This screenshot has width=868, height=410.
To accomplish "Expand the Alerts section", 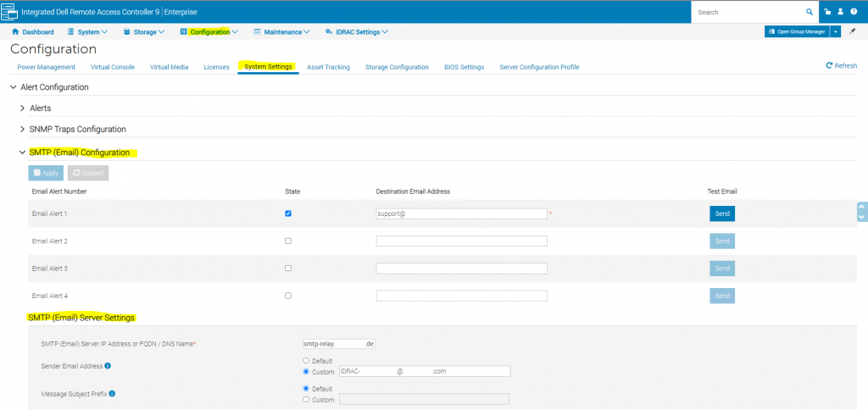I will [x=23, y=108].
